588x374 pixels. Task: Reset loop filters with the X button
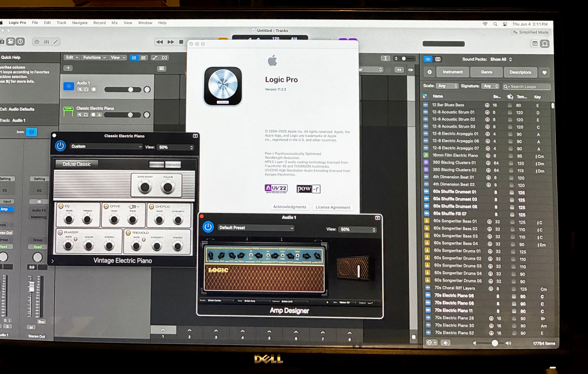(430, 72)
